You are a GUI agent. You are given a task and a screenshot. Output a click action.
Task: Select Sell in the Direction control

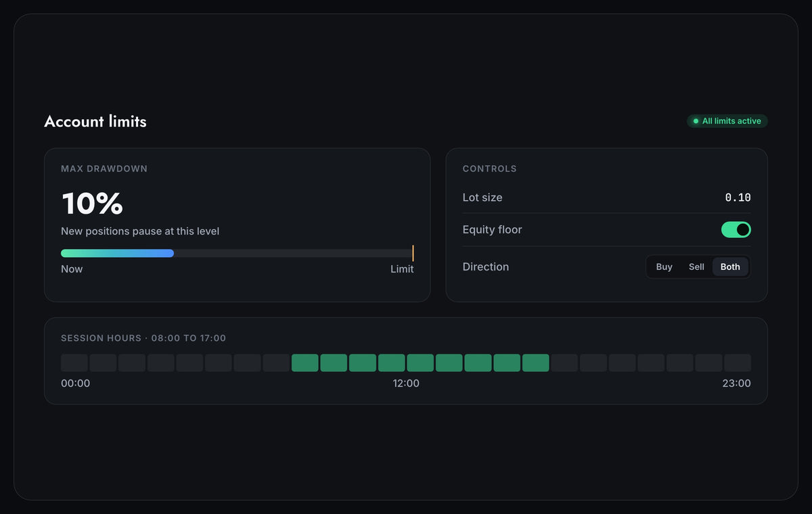coord(696,266)
